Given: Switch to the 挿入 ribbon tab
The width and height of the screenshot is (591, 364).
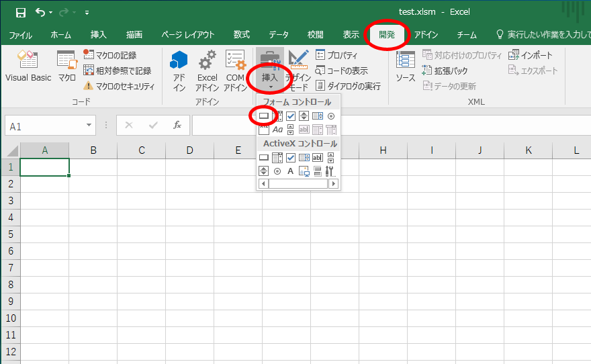Looking at the screenshot, I should (98, 35).
